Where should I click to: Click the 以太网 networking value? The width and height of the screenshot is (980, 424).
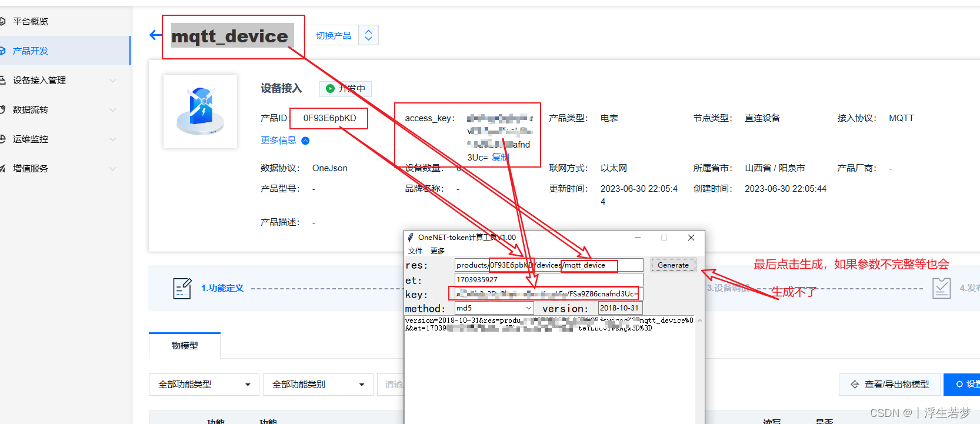click(x=614, y=168)
